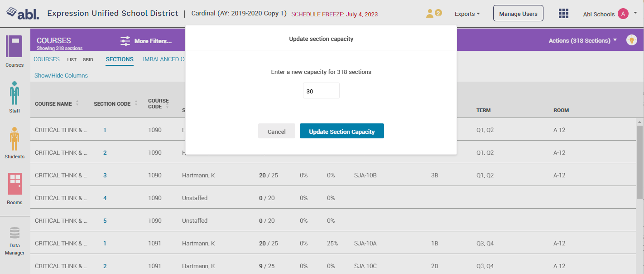Click the Schedule Freeze date July 4, 2023
This screenshot has width=644, height=274.
pyautogui.click(x=362, y=15)
